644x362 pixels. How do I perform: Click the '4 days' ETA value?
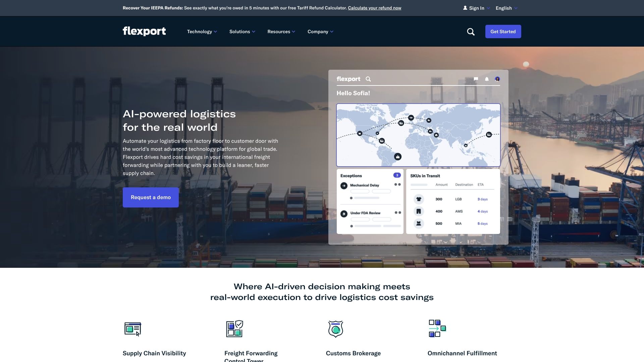[x=482, y=212]
